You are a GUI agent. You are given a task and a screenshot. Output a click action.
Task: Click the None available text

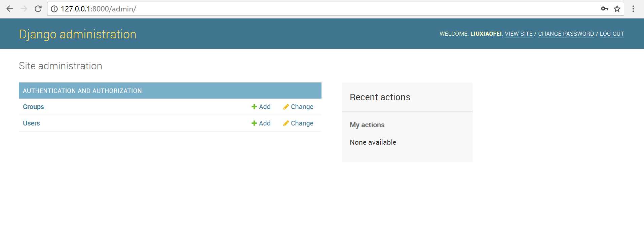coord(373,142)
